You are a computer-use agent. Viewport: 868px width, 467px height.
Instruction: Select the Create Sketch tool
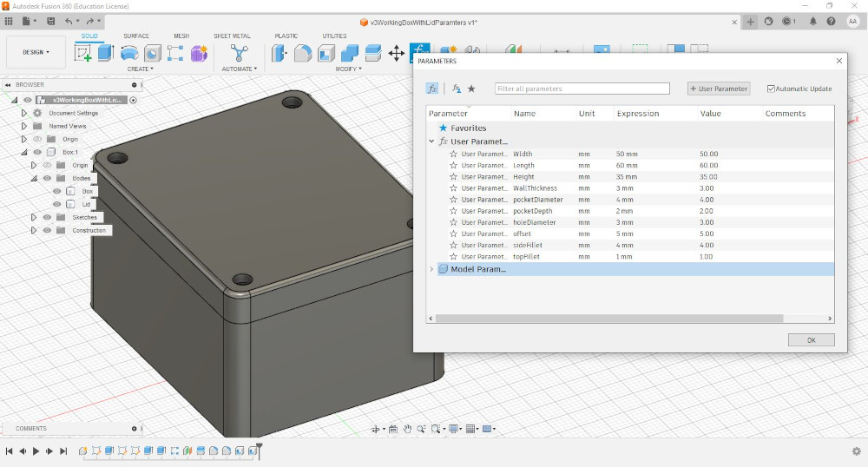[x=82, y=54]
